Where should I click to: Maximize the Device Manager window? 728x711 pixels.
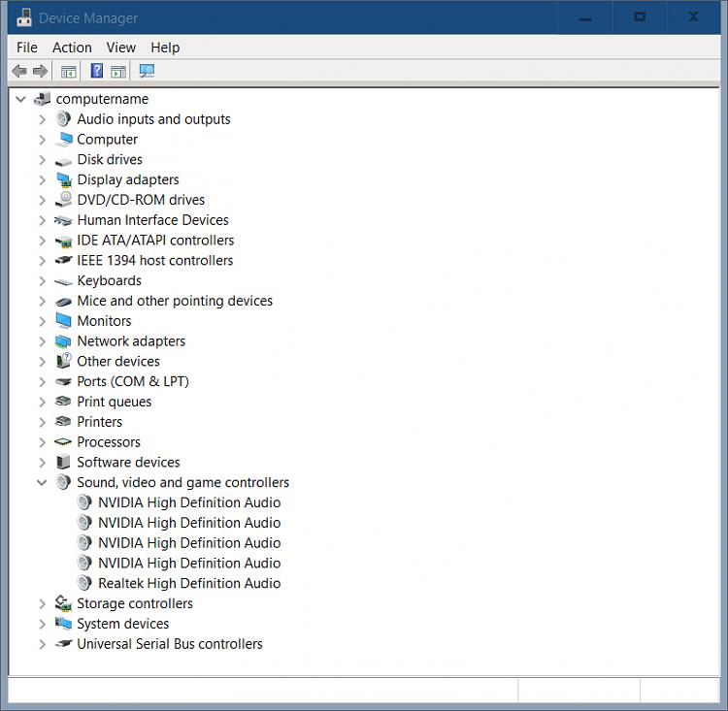[640, 17]
